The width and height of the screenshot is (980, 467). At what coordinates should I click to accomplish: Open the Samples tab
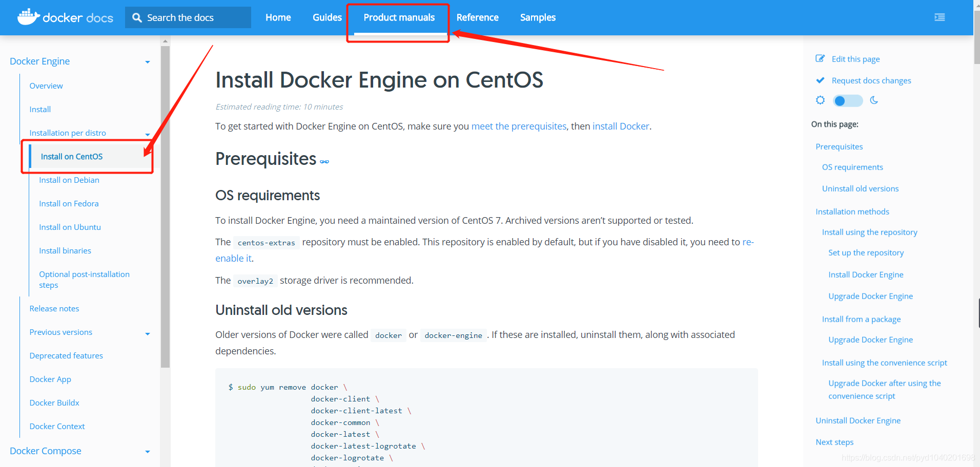(x=538, y=17)
